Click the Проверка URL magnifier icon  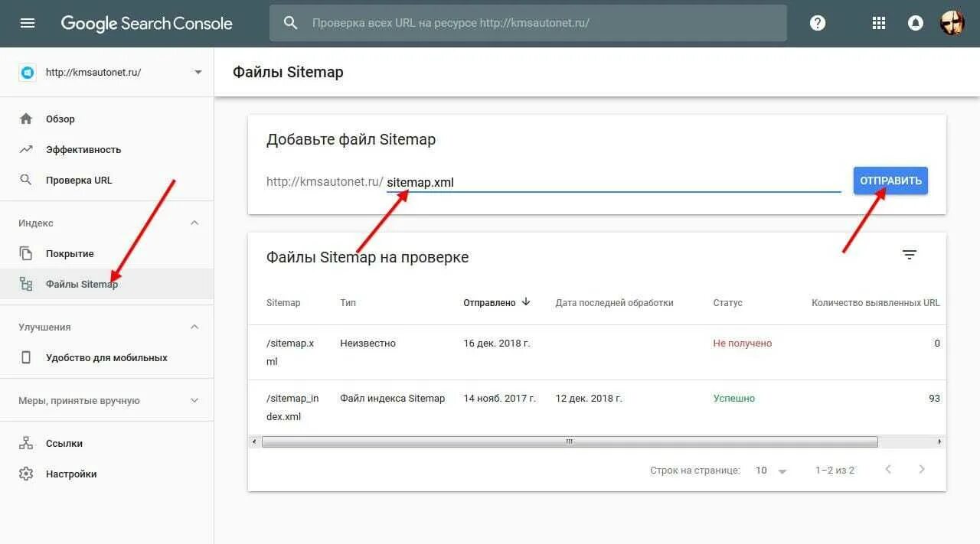pyautogui.click(x=26, y=180)
